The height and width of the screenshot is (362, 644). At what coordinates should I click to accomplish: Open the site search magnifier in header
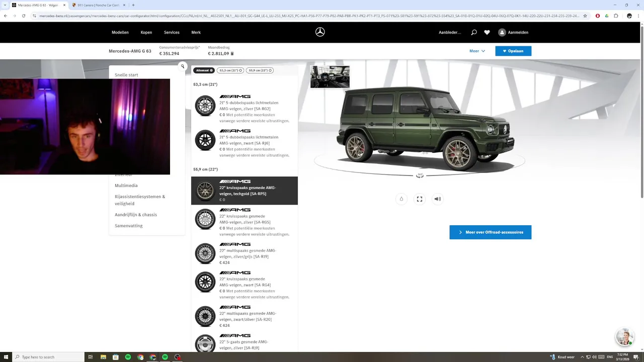pyautogui.click(x=473, y=32)
